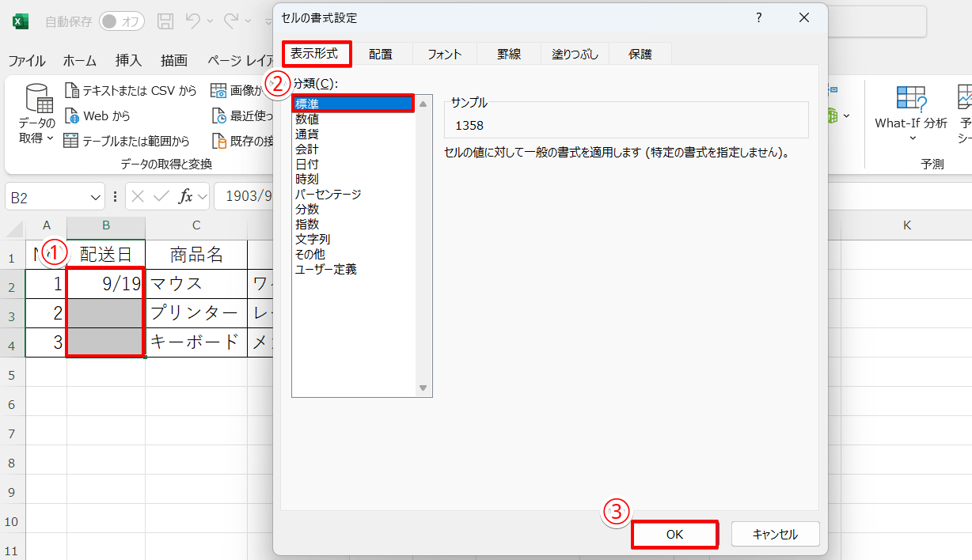This screenshot has width=972, height=560.
Task: Choose ユーザー定義 from the category list
Action: click(326, 270)
